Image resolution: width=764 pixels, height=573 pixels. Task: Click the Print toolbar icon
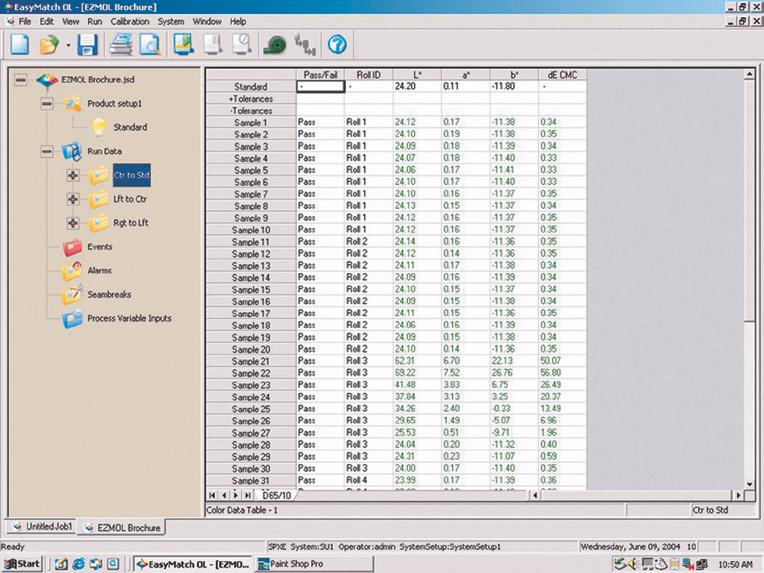click(x=120, y=45)
